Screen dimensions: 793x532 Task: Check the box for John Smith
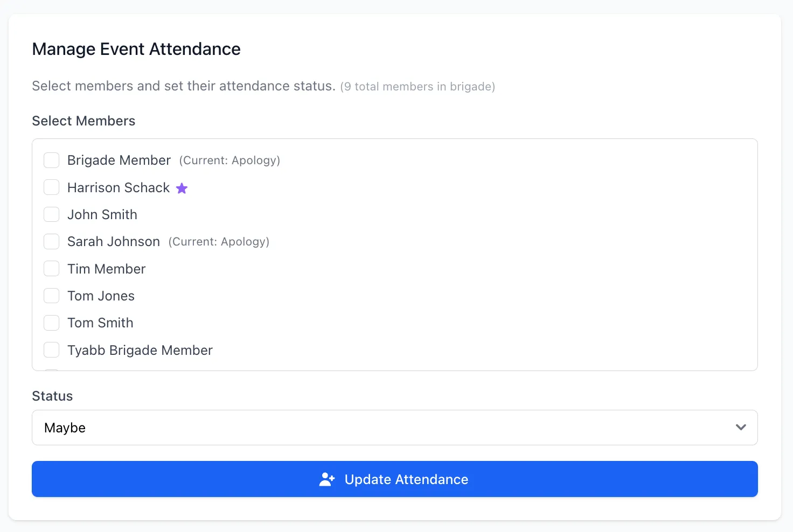tap(51, 214)
